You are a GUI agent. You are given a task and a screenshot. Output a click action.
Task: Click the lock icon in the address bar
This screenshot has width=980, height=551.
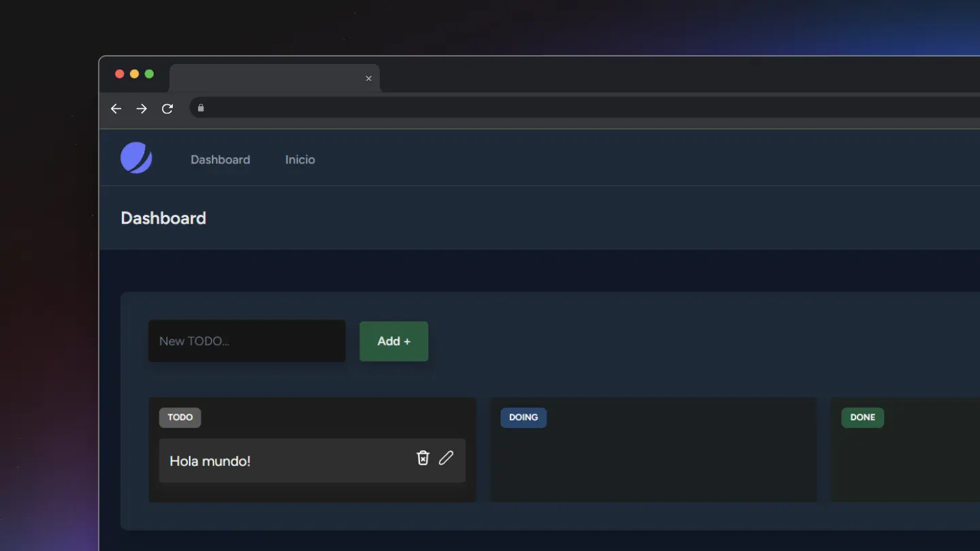tap(201, 108)
